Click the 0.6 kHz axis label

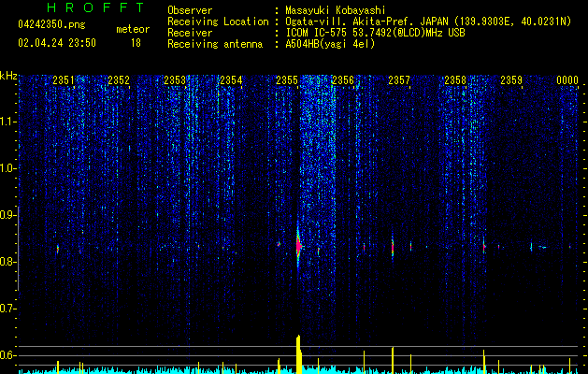pos(7,355)
